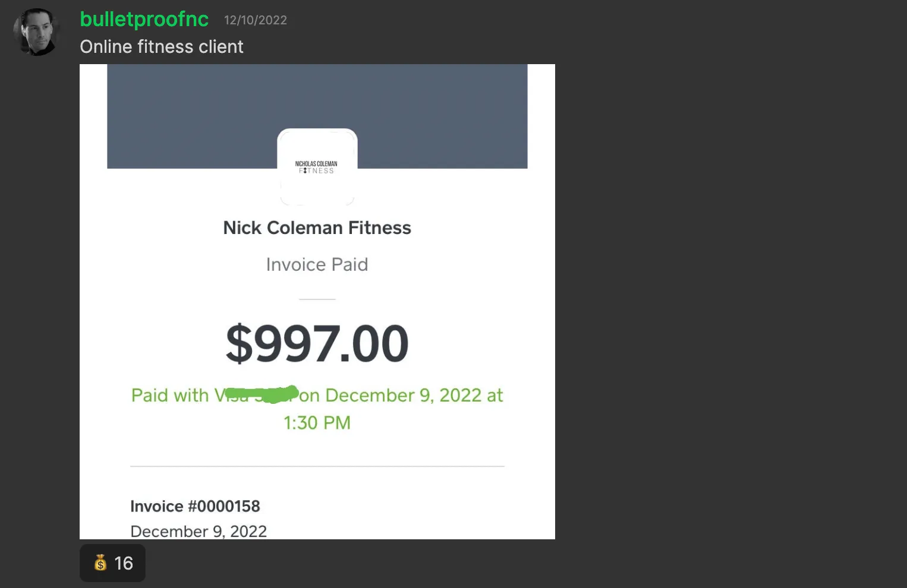Click the 12/10/2022 message timestamp
This screenshot has height=588, width=907.
[255, 20]
